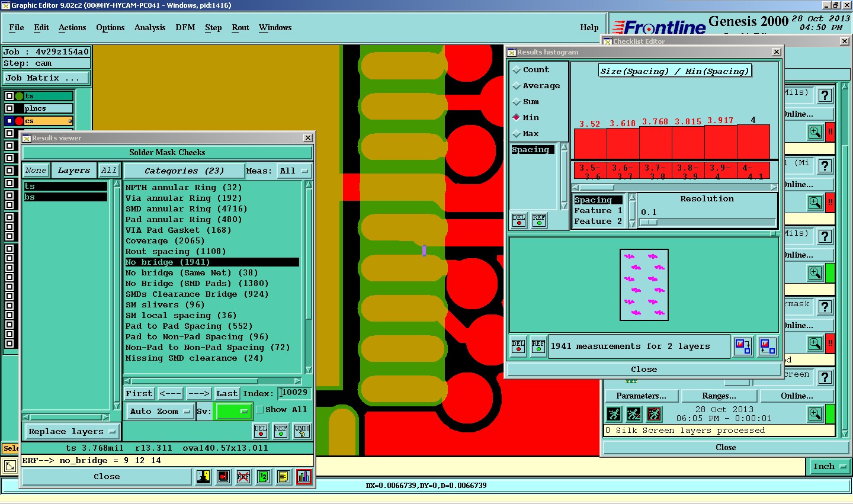Image resolution: width=853 pixels, height=504 pixels.
Task: Open the Analysis menu
Action: tap(150, 28)
